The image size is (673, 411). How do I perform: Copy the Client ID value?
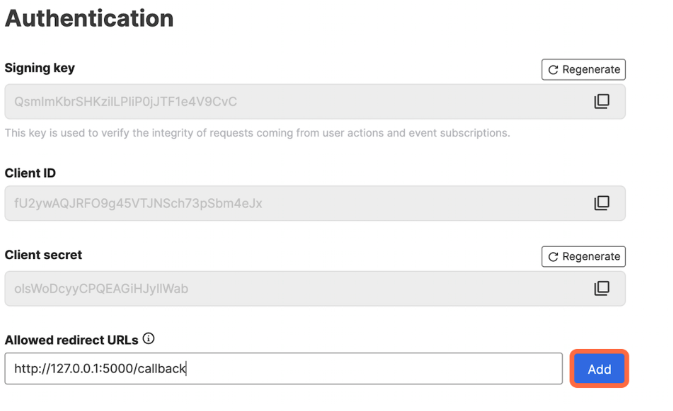pyautogui.click(x=602, y=203)
